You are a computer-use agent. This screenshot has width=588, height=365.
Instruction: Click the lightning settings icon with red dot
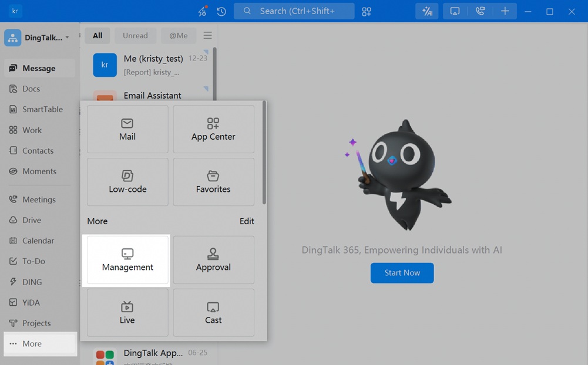[203, 11]
